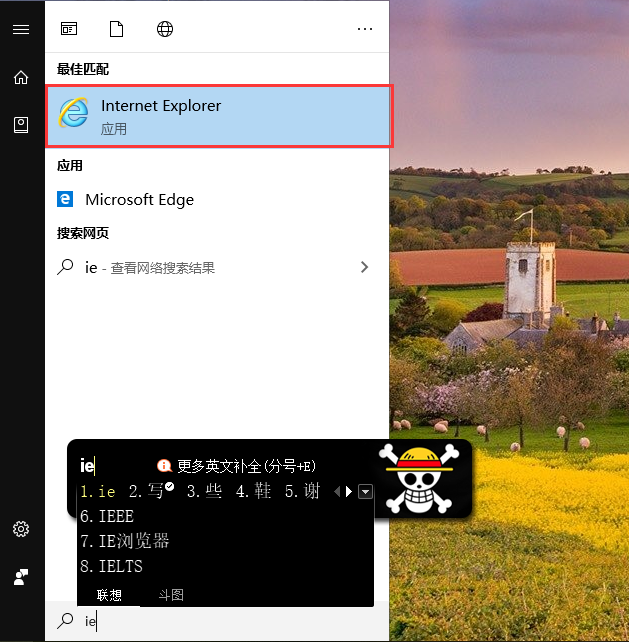This screenshot has width=629, height=642.
Task: Go to Home in search sidebar
Action: click(x=21, y=77)
